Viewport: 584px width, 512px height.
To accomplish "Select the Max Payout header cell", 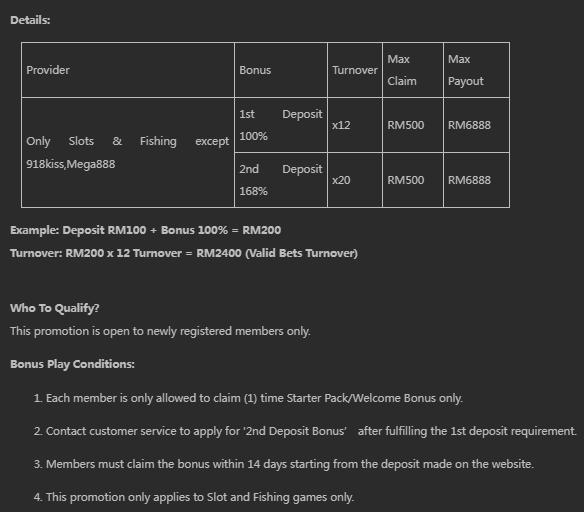I will click(476, 70).
